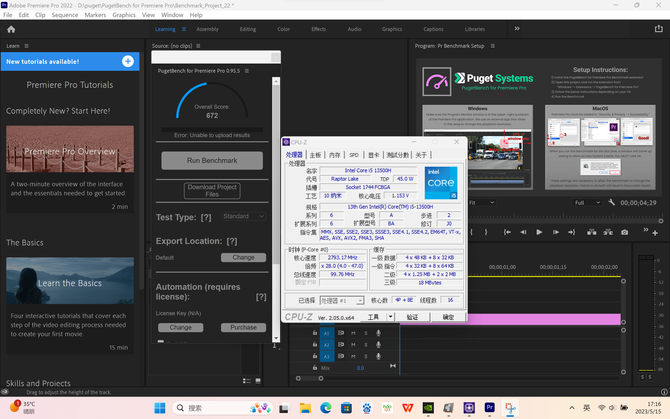Screen dimensions: 670x419
Task: Open the Premiere Pro Overview tutorial thumbnail
Action: click(70, 149)
